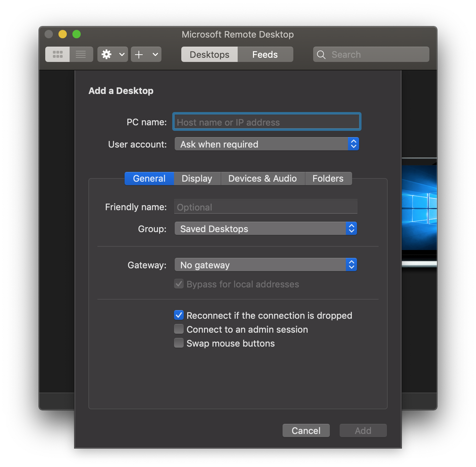Click the Cancel button
This screenshot has height=467, width=476.
pyautogui.click(x=306, y=430)
